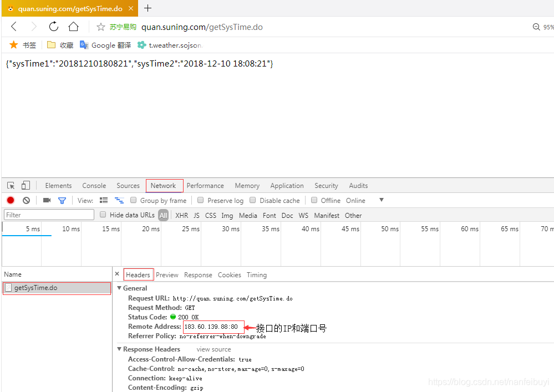Click the view source link
Image resolution: width=554 pixels, height=392 pixels.
pos(214,349)
